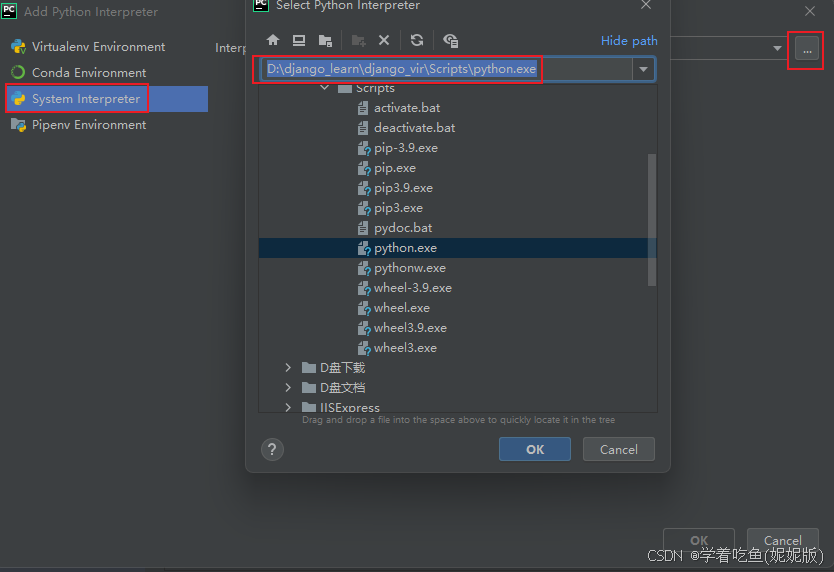Viewport: 834px width, 572px height.
Task: Expand the D盘文档 folder
Action: (288, 388)
